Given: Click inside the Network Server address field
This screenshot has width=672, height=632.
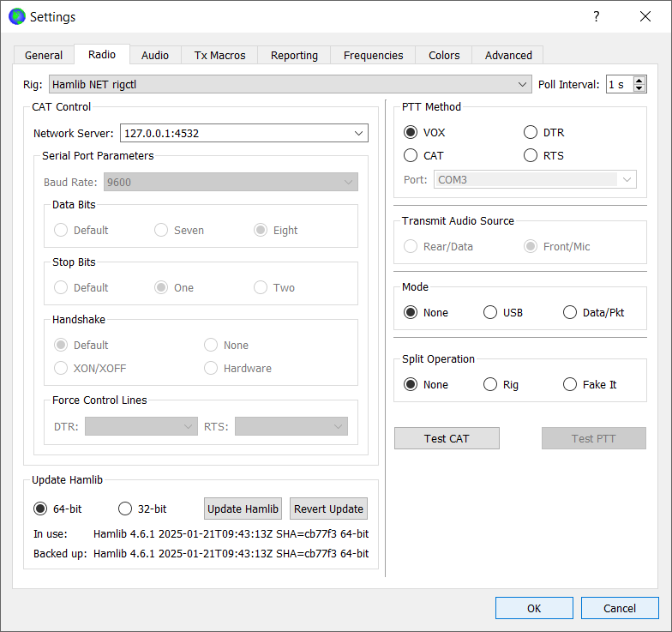Looking at the screenshot, I should (231, 133).
